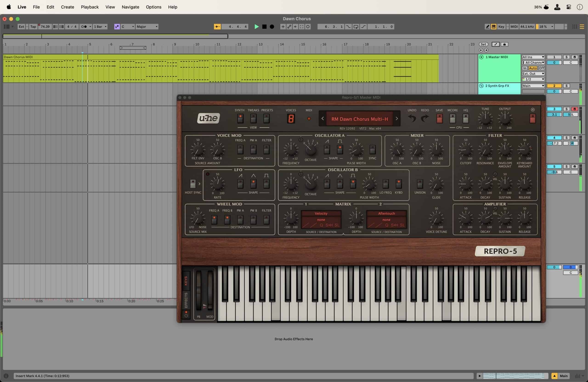Set monitoring to Auto on track 1
Image resolution: width=588 pixels, height=382 pixels.
[533, 68]
